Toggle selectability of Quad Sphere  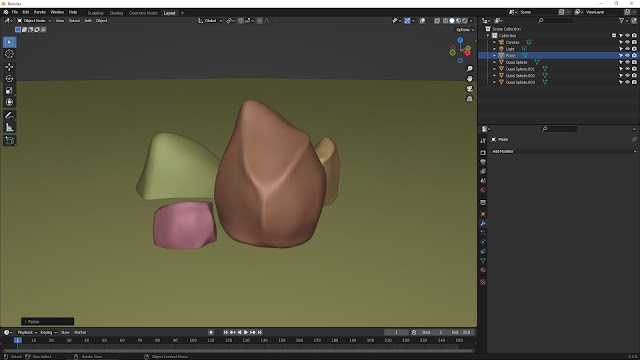(621, 62)
